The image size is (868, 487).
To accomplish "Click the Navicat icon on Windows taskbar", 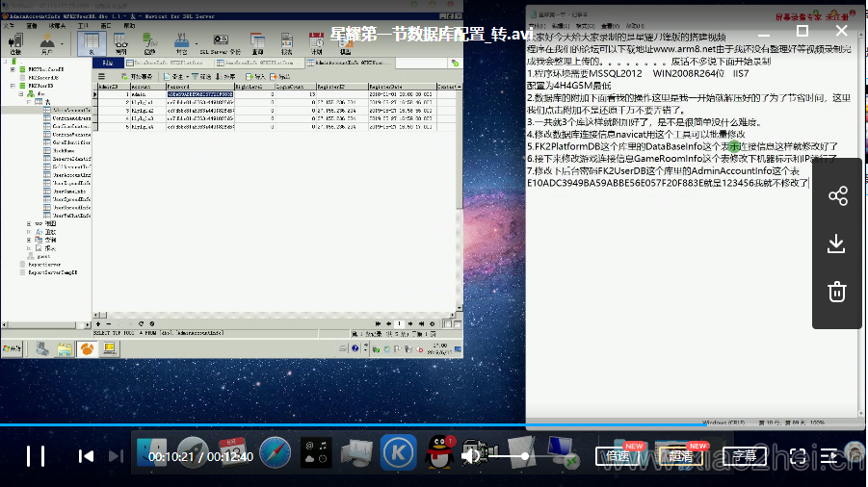I will [x=88, y=348].
